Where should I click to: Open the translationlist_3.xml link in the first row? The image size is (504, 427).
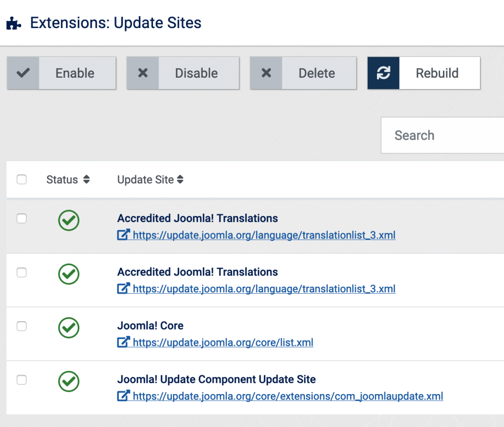coord(256,235)
